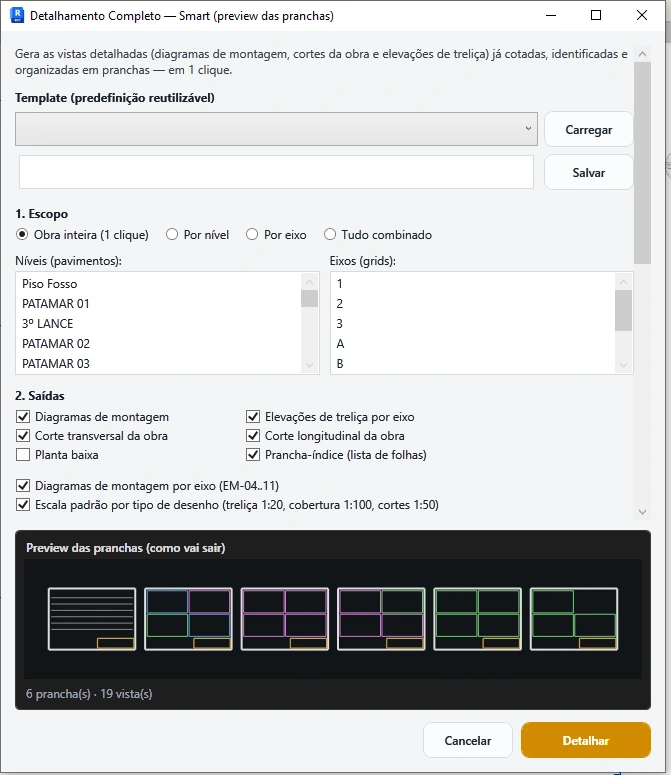
Task: Open the first preview sheet thumbnail (index list)
Action: coord(92,619)
